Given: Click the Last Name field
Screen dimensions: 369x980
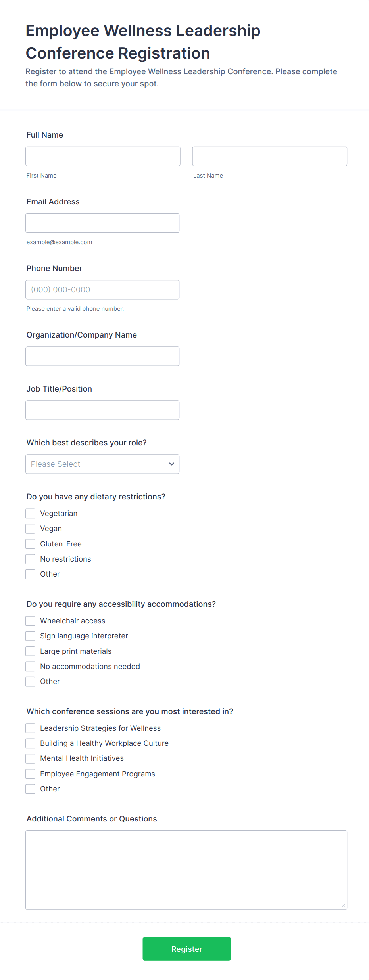Looking at the screenshot, I should click(x=269, y=156).
